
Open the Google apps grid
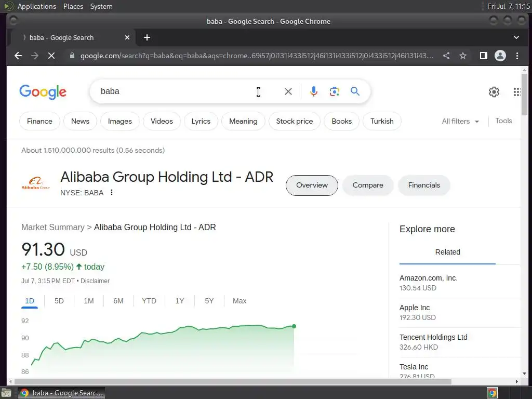coord(517,91)
